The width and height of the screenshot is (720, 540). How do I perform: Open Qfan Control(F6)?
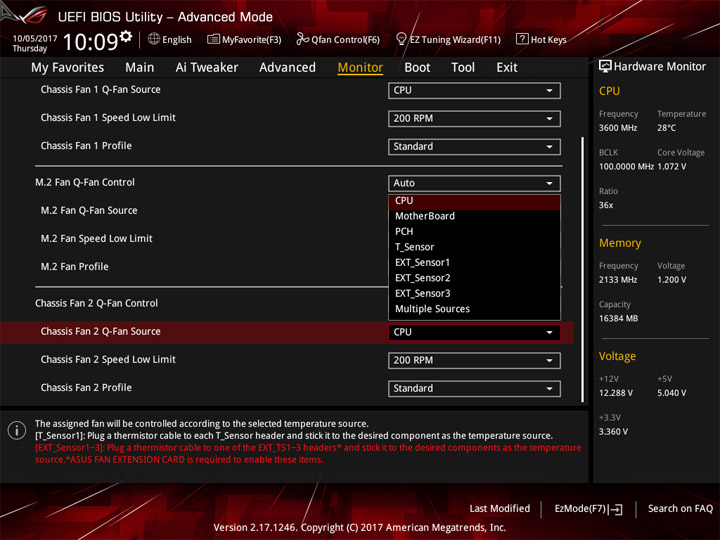coord(338,39)
